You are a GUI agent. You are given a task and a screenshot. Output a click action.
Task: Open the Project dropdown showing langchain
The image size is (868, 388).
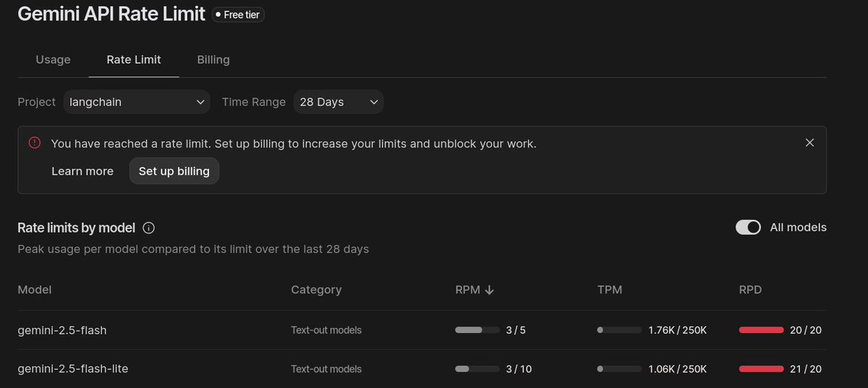point(137,102)
